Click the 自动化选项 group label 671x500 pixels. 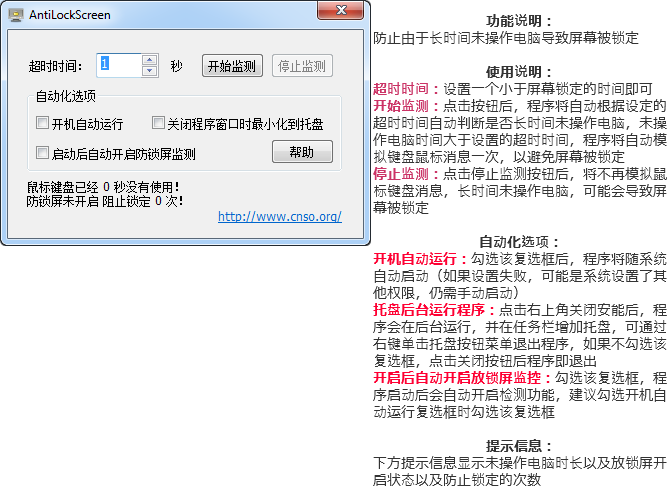[66, 96]
